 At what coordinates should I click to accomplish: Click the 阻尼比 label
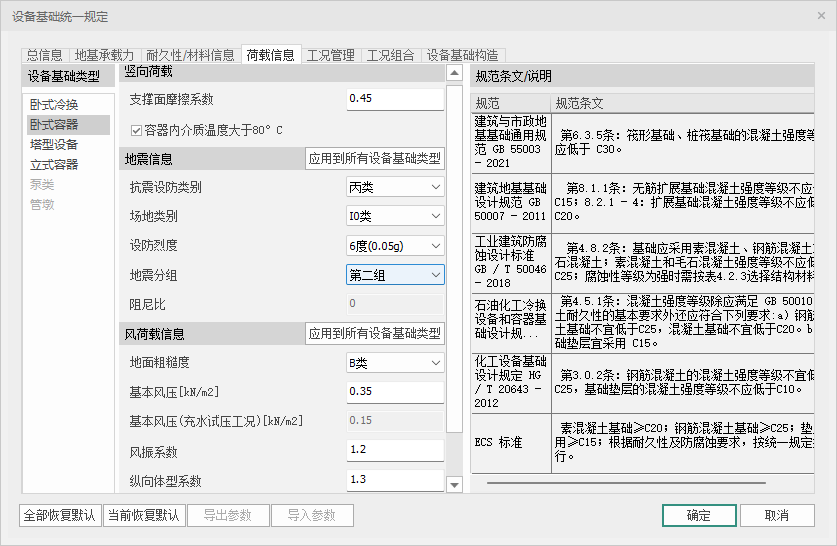coord(147,304)
